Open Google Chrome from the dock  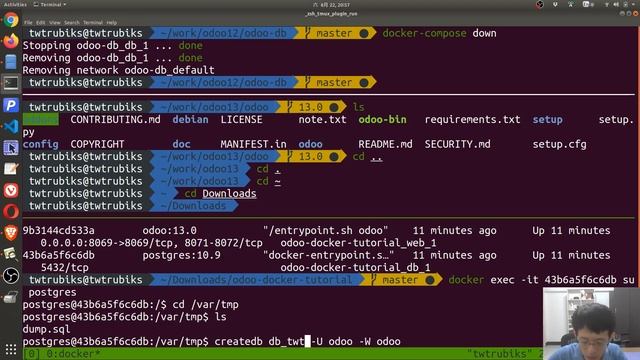coord(11,20)
